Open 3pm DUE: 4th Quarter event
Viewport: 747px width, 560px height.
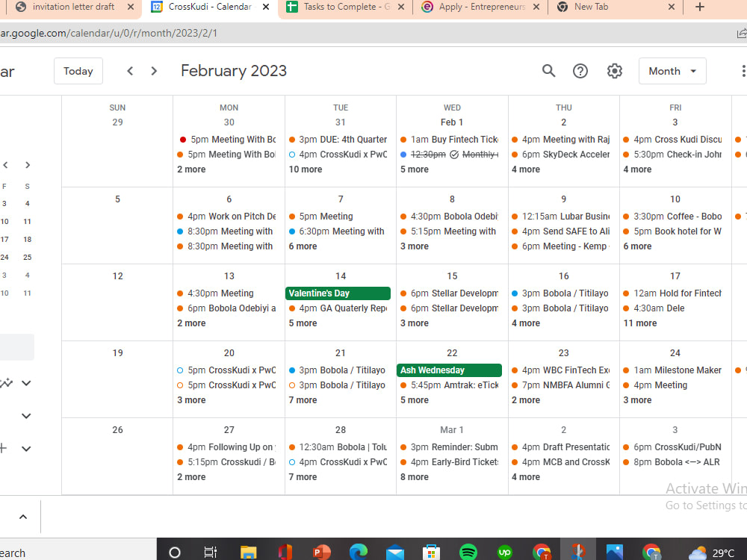click(338, 140)
